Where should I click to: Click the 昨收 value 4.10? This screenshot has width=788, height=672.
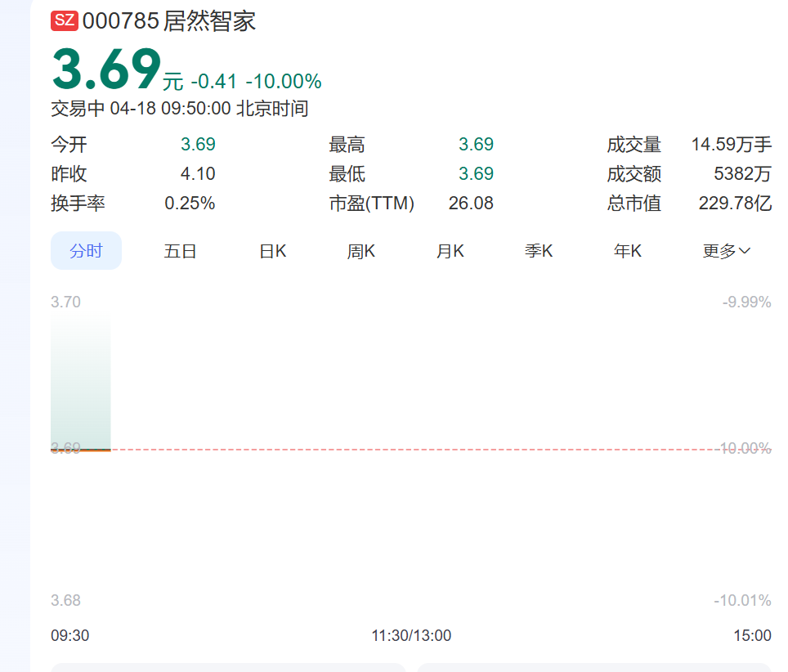point(198,174)
